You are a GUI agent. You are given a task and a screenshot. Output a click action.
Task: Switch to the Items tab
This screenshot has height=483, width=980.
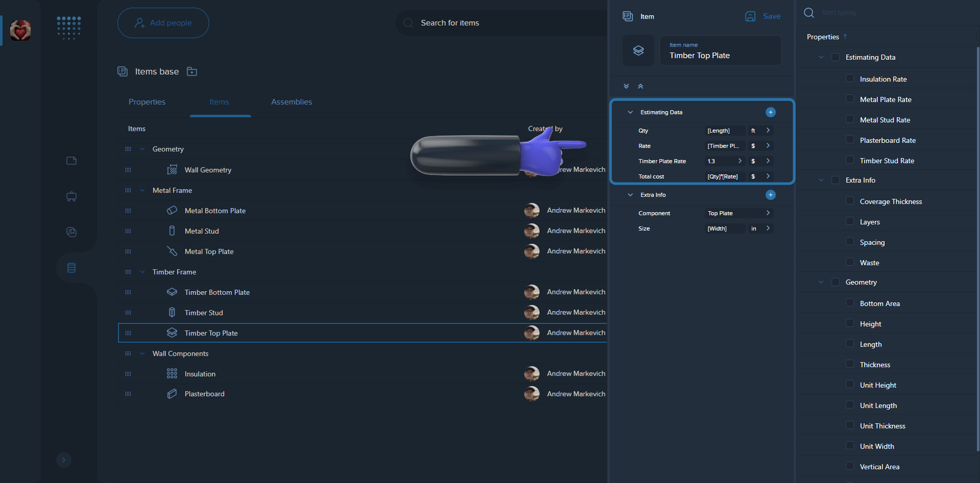219,102
